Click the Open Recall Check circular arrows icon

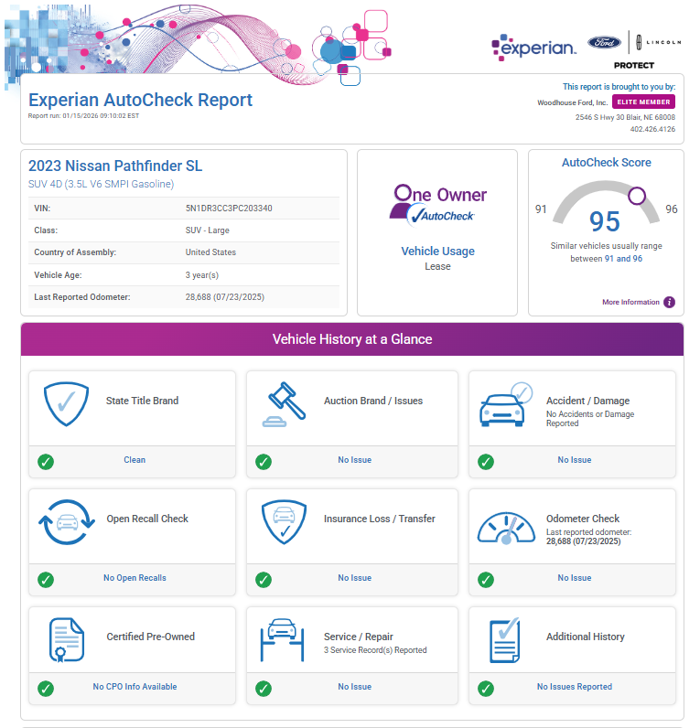click(x=66, y=523)
